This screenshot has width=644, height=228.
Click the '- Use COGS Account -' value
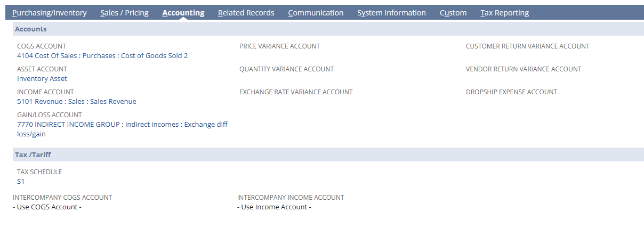(x=47, y=207)
